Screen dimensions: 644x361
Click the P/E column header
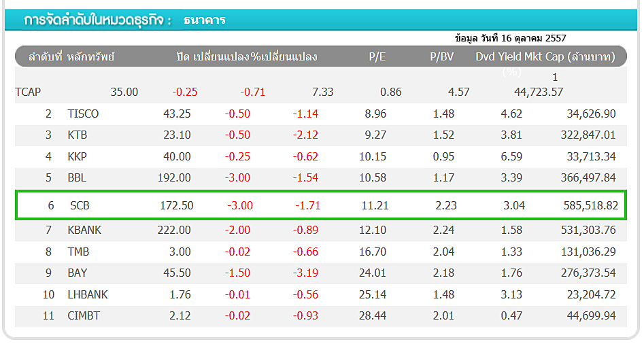pyautogui.click(x=377, y=57)
